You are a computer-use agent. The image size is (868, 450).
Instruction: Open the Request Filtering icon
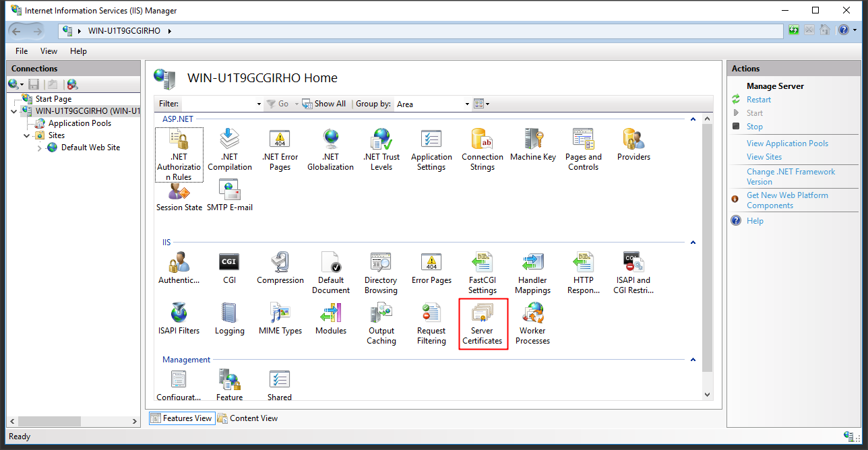click(x=431, y=323)
